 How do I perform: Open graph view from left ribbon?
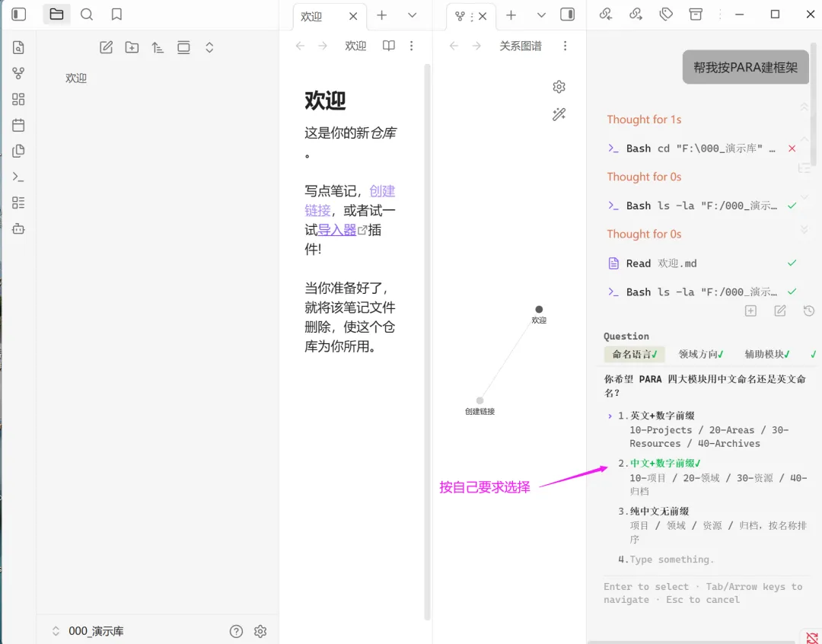pyautogui.click(x=18, y=73)
